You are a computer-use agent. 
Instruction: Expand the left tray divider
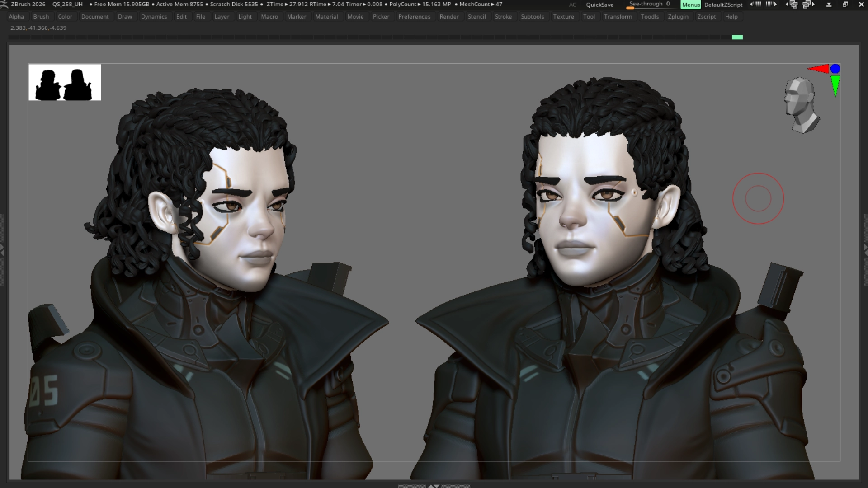click(x=2, y=249)
